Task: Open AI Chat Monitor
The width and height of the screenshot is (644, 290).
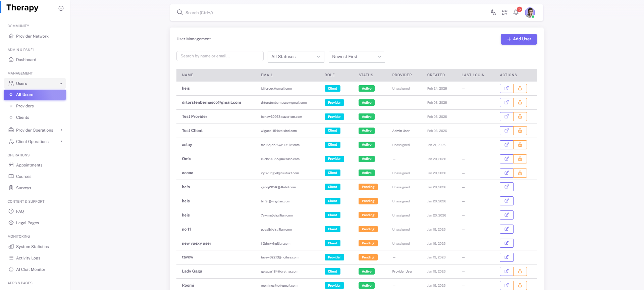Action: tap(35, 270)
